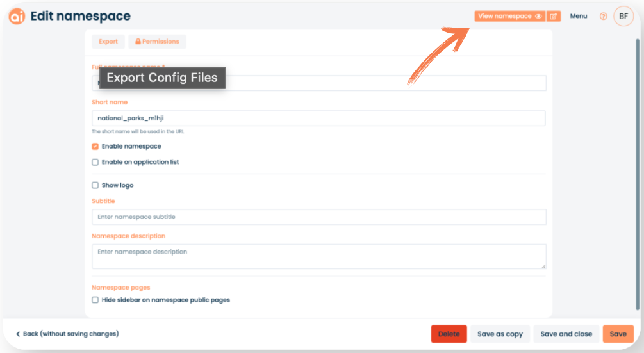Check the Show logo checkbox
Image resolution: width=644 pixels, height=353 pixels.
pos(95,185)
